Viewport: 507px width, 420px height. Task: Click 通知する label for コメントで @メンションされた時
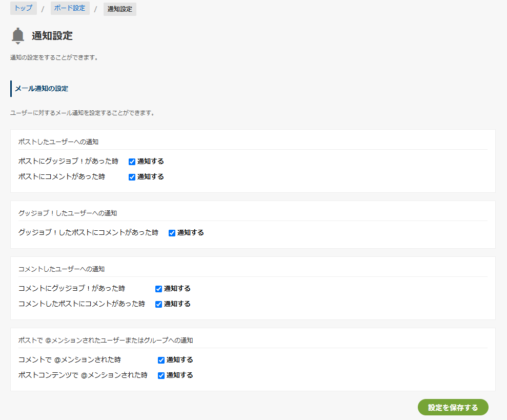pyautogui.click(x=179, y=360)
